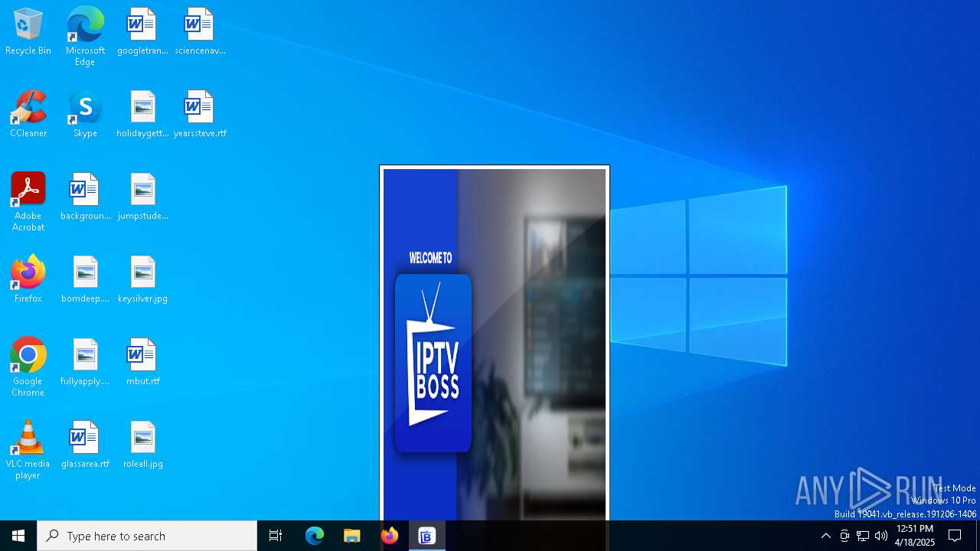The width and height of the screenshot is (980, 551).
Task: Select the backgroun... Word document
Action: tap(85, 197)
